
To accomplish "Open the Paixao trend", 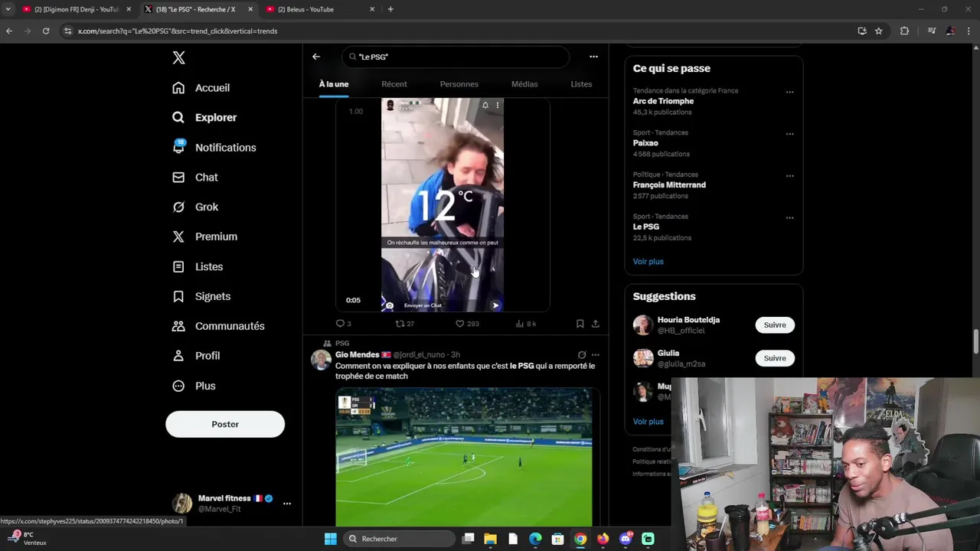I will point(645,143).
